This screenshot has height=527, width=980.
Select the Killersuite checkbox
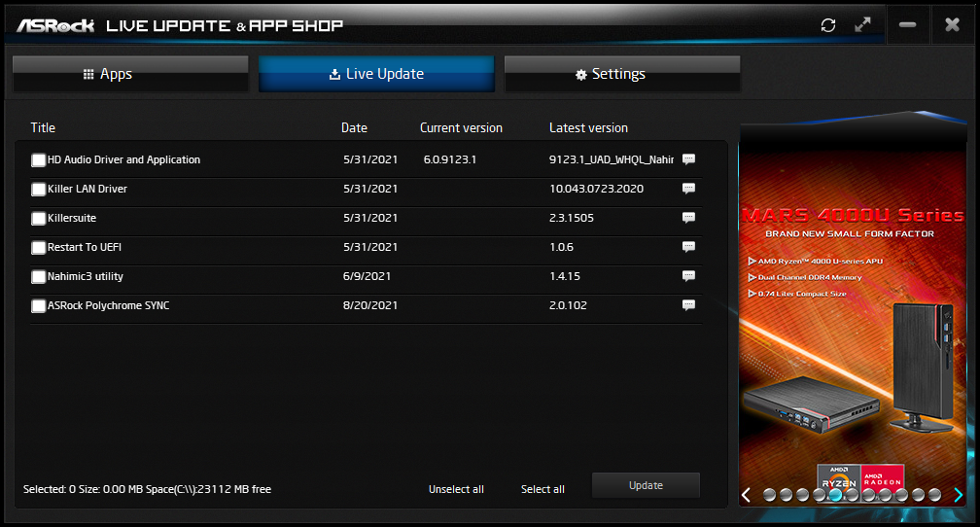click(38, 218)
